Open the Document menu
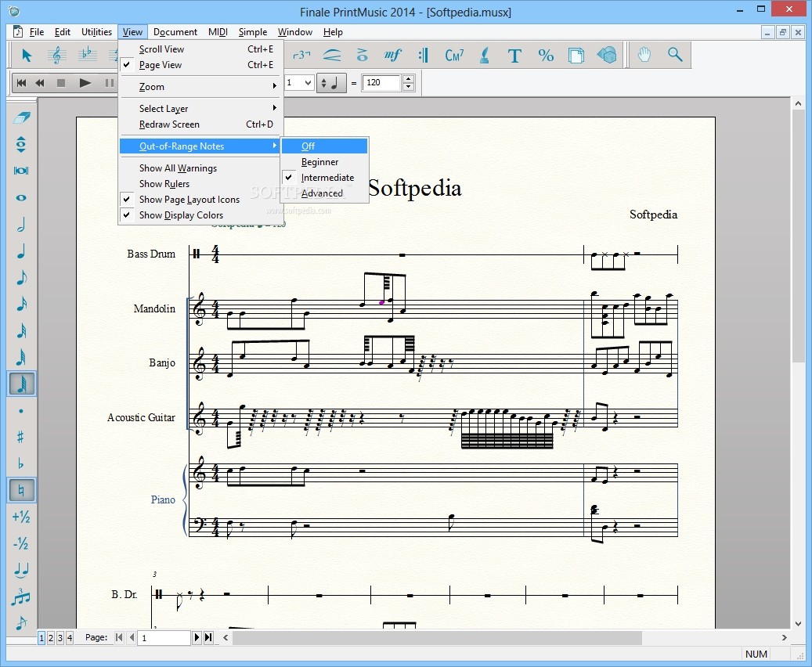This screenshot has width=812, height=667. click(175, 32)
